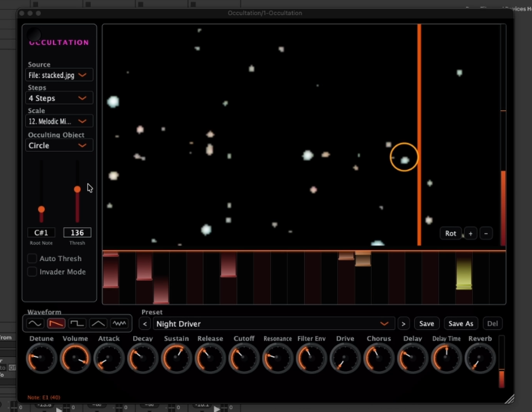Click the Del preset button
This screenshot has height=412, width=532.
tap(492, 323)
